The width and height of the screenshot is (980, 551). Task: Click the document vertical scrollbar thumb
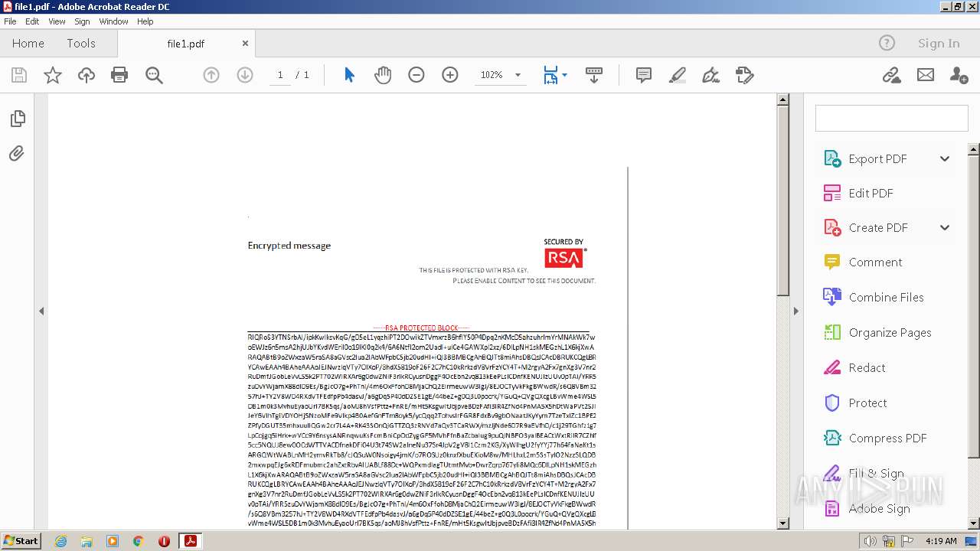[782, 202]
